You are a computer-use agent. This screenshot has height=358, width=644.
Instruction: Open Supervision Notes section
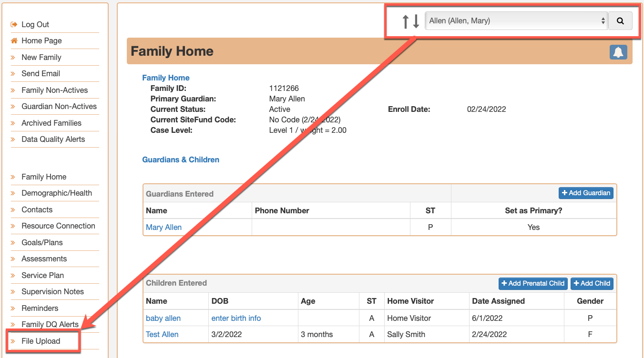click(52, 292)
